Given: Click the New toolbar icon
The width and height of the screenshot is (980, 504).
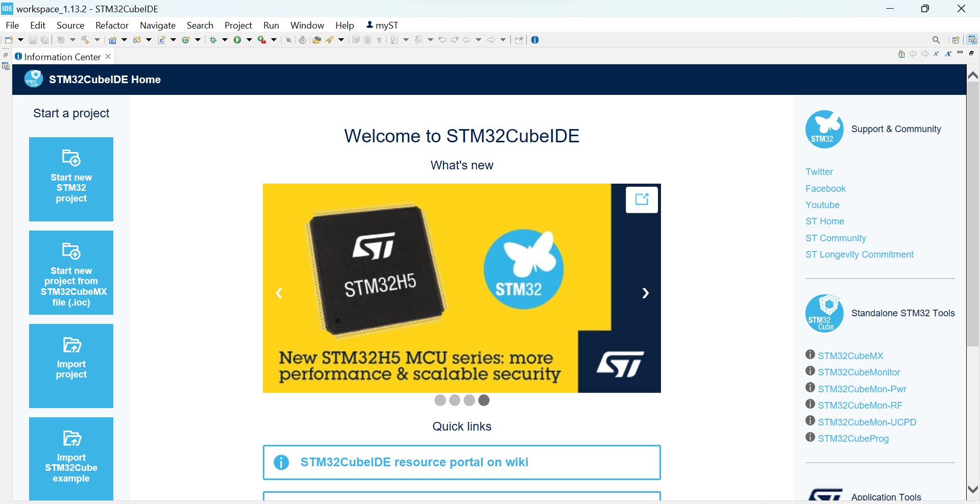Looking at the screenshot, I should tap(9, 40).
